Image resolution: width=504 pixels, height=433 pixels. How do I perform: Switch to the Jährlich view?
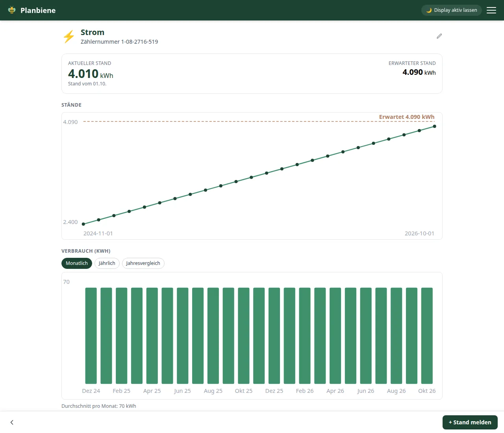(107, 263)
